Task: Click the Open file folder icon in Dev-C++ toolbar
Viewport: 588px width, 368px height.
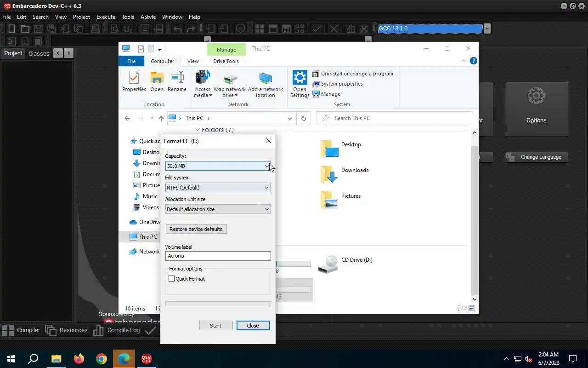Action: click(25, 29)
